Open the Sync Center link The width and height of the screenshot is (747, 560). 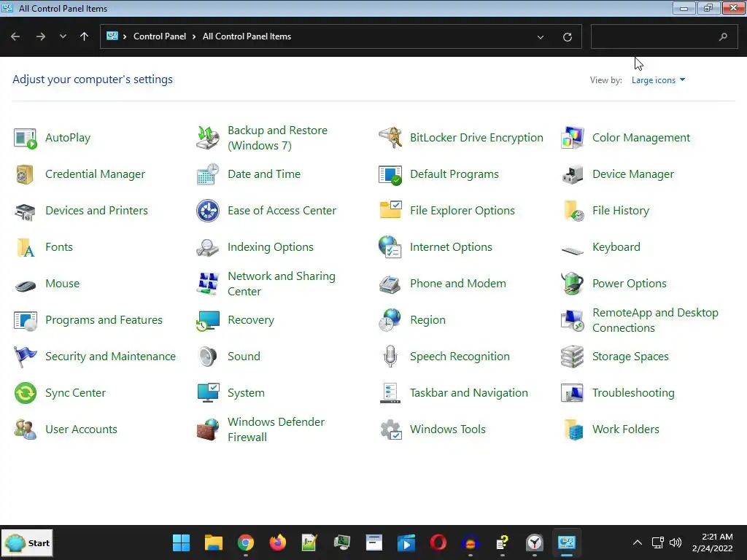75,393
